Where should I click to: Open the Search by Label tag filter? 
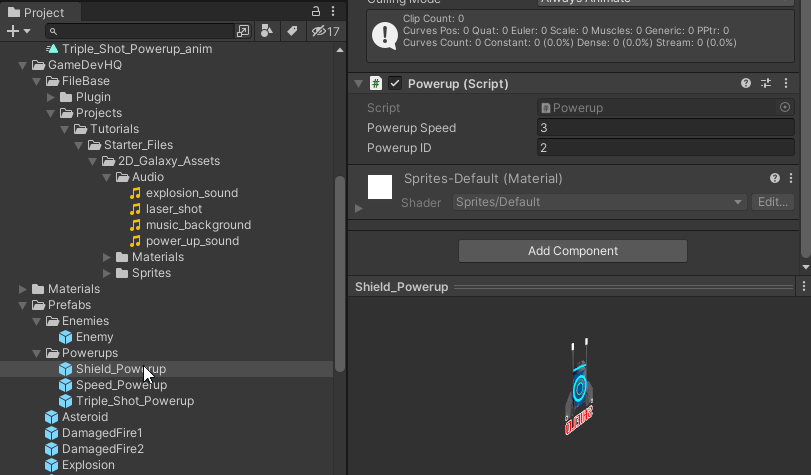[x=292, y=31]
